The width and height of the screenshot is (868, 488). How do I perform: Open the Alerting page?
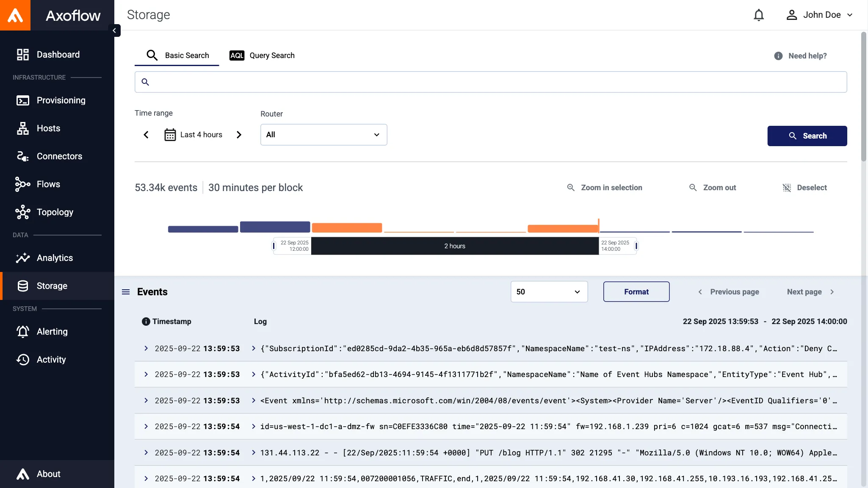click(52, 332)
